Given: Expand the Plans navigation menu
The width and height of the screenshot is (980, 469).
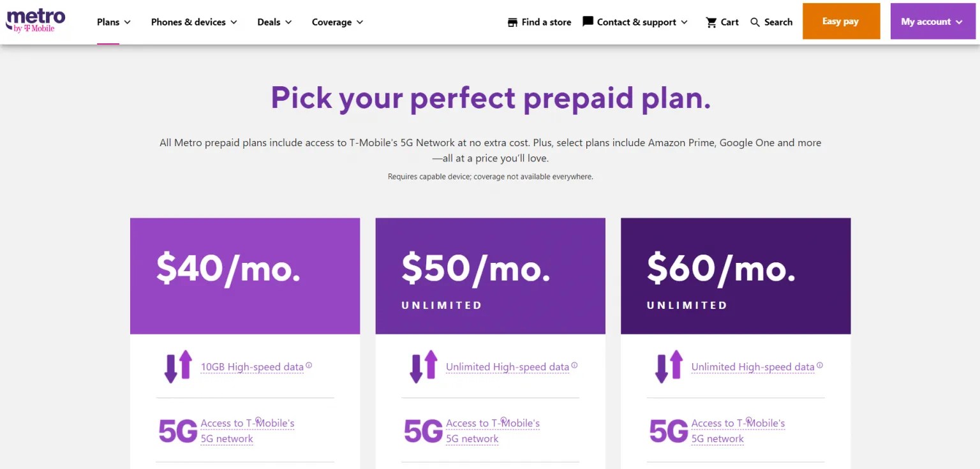Looking at the screenshot, I should click(x=114, y=22).
